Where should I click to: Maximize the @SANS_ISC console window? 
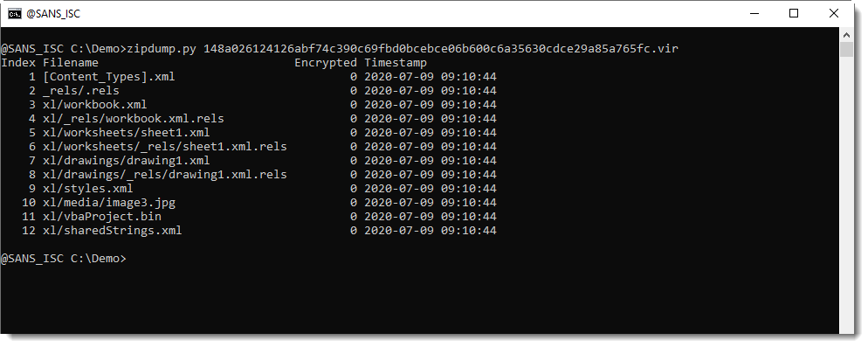793,14
